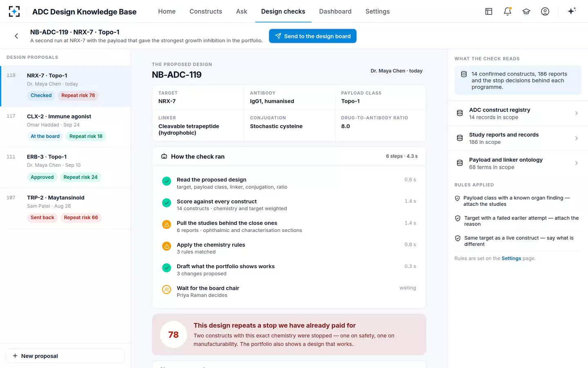Click the Same target as a live construct rule
This screenshot has height=368, width=588.
[x=518, y=241]
